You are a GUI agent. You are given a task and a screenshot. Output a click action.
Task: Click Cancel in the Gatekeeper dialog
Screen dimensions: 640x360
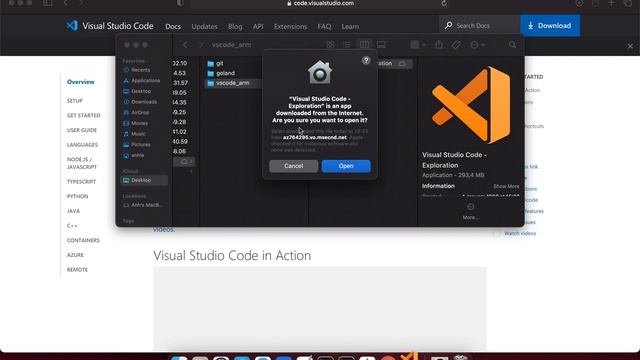pos(293,166)
